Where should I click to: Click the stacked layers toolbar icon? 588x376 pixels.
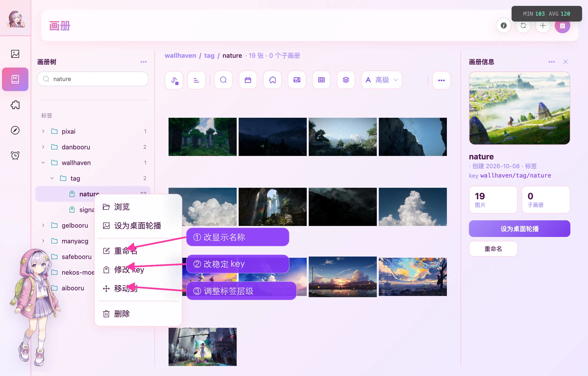346,80
